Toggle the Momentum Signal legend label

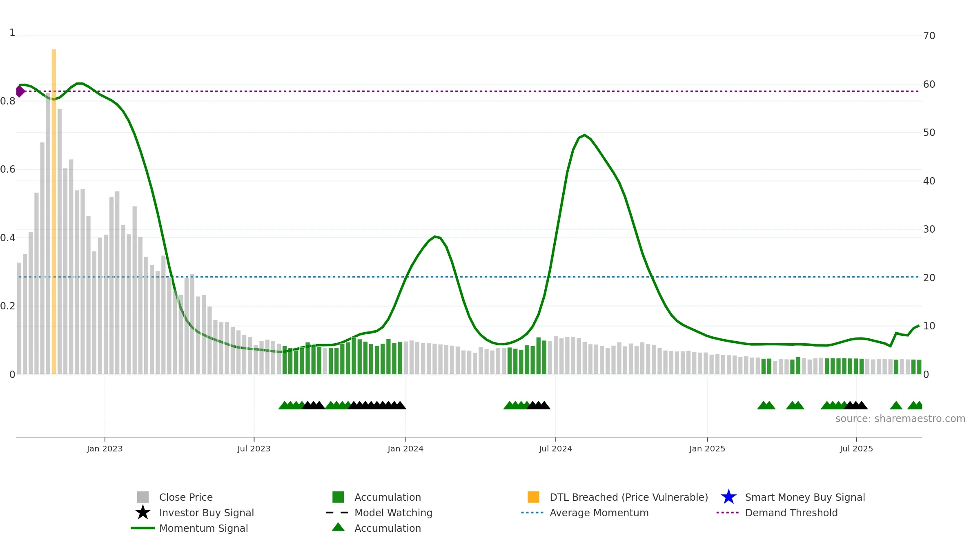tap(203, 528)
